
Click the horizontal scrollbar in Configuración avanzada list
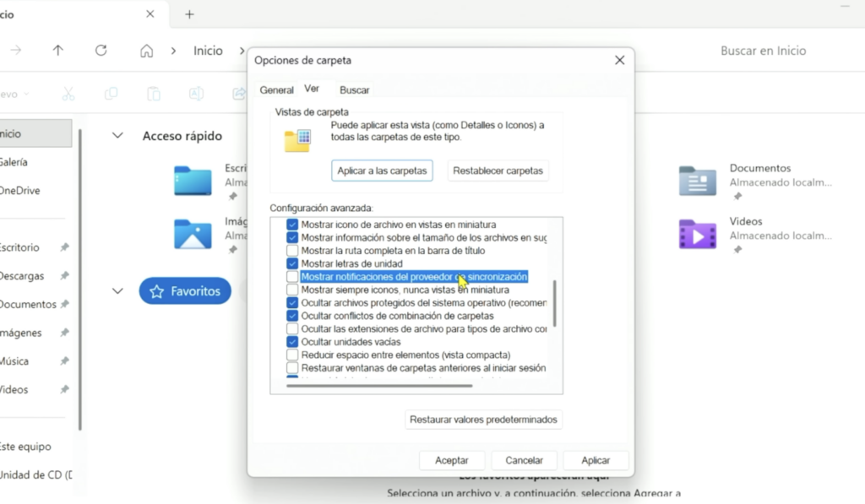(x=379, y=386)
